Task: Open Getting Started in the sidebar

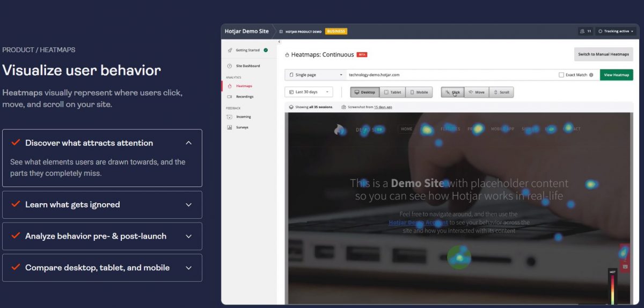Action: coord(248,50)
